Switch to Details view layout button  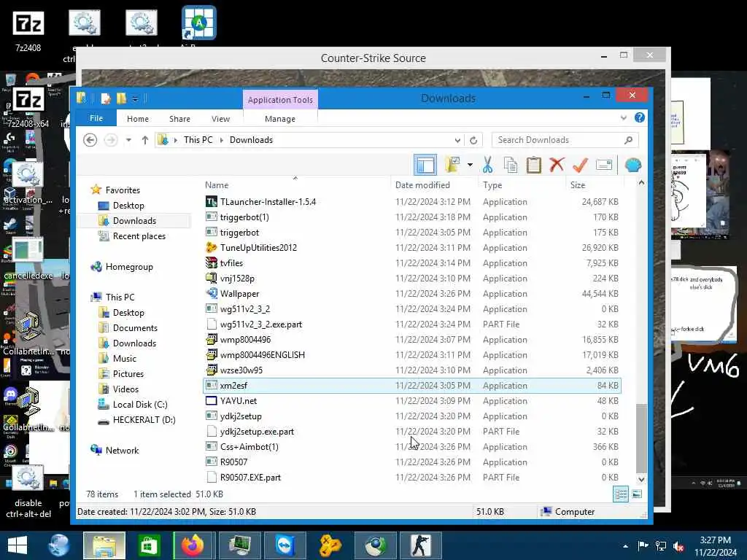tap(621, 494)
